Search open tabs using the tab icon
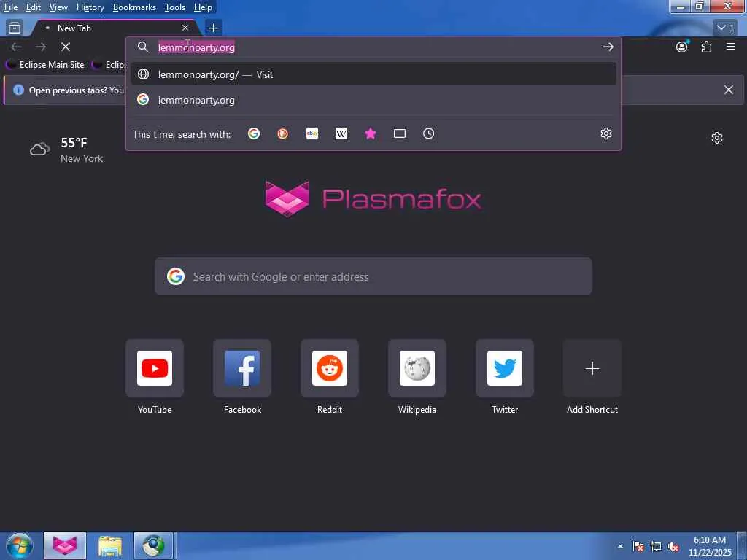Screen dimensions: 747x560 coord(400,134)
